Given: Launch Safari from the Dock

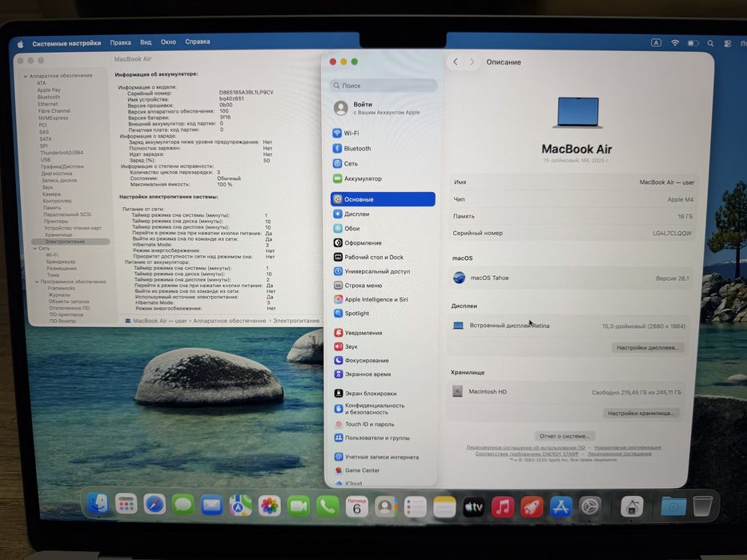Looking at the screenshot, I should click(155, 505).
